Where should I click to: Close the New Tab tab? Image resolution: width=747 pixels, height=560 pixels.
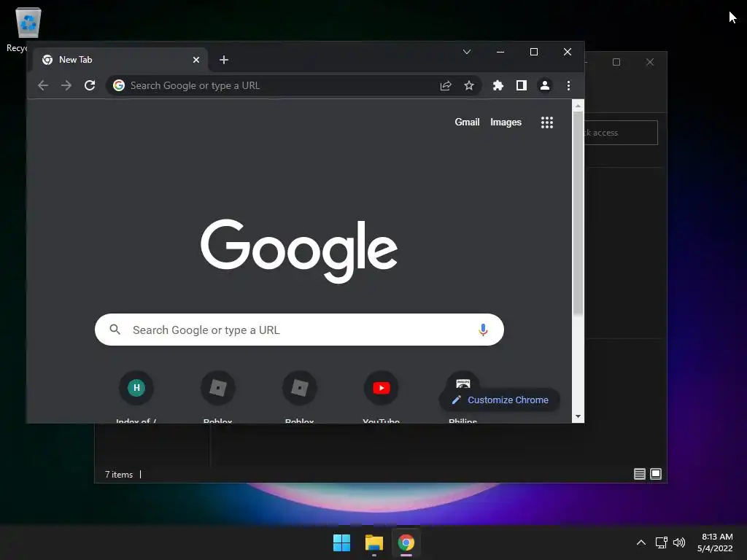[196, 60]
